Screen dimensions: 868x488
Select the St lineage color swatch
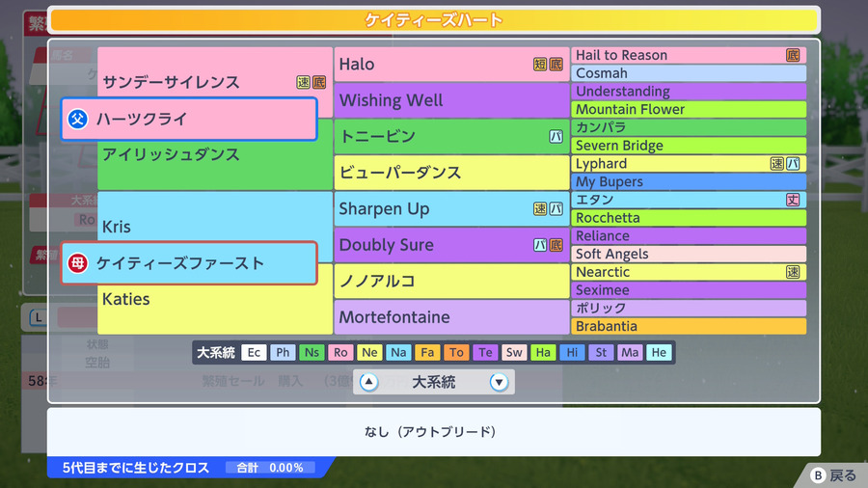point(601,352)
